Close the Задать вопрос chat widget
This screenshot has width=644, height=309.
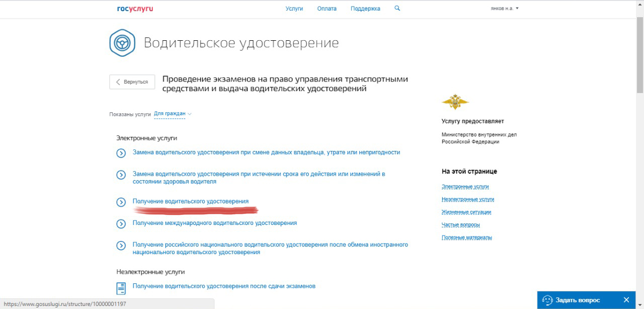coord(626,300)
